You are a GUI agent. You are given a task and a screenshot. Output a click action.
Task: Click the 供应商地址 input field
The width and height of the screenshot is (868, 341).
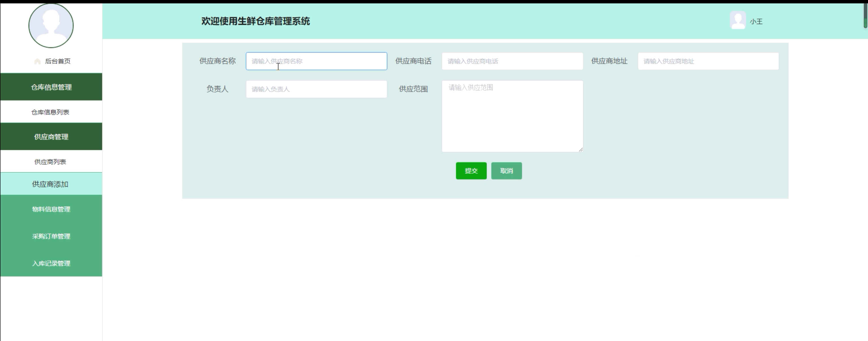tap(708, 61)
